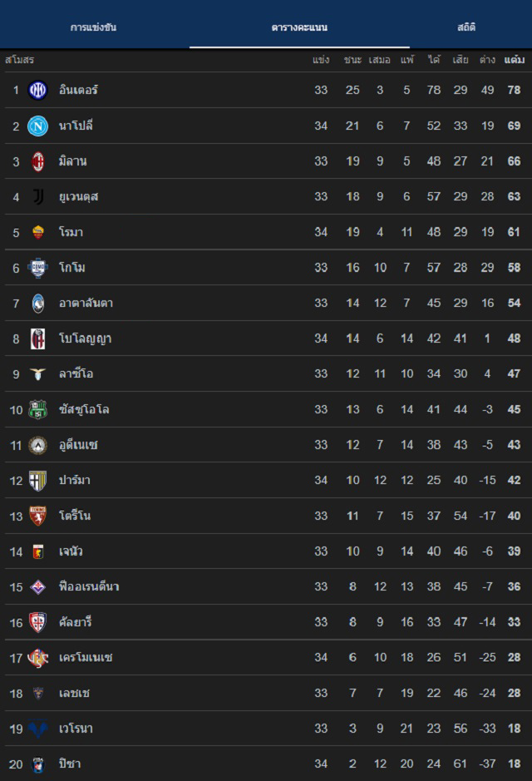This screenshot has width=532, height=781.
Task: Click the อูดิเนเซ team name
Action: [78, 445]
